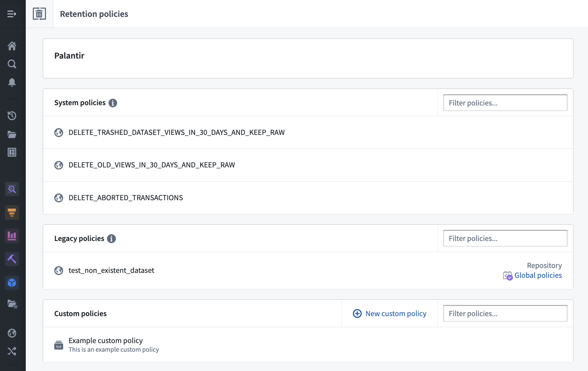The image size is (588, 371).
Task: Open the pink bar chart app icon
Action: point(12,236)
